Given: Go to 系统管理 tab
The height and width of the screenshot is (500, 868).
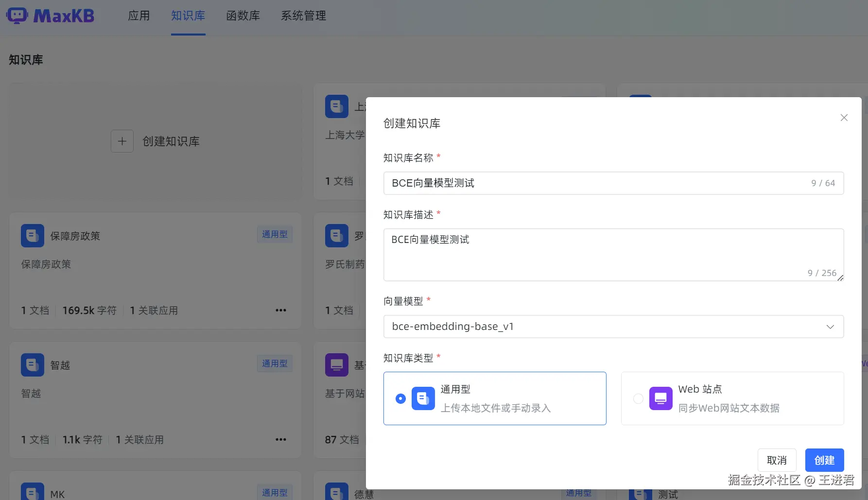Looking at the screenshot, I should (x=303, y=16).
